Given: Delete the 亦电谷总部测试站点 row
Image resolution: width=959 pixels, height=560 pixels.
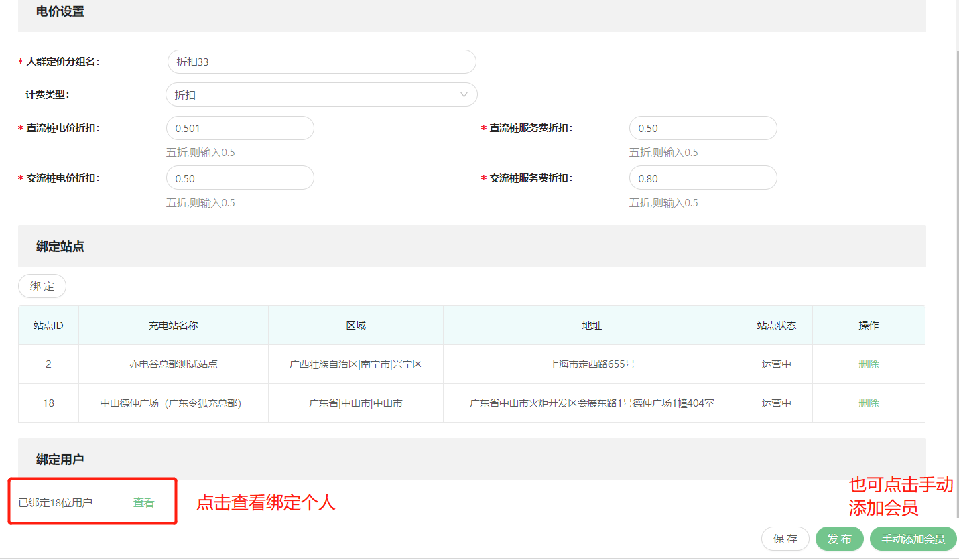Looking at the screenshot, I should point(868,364).
